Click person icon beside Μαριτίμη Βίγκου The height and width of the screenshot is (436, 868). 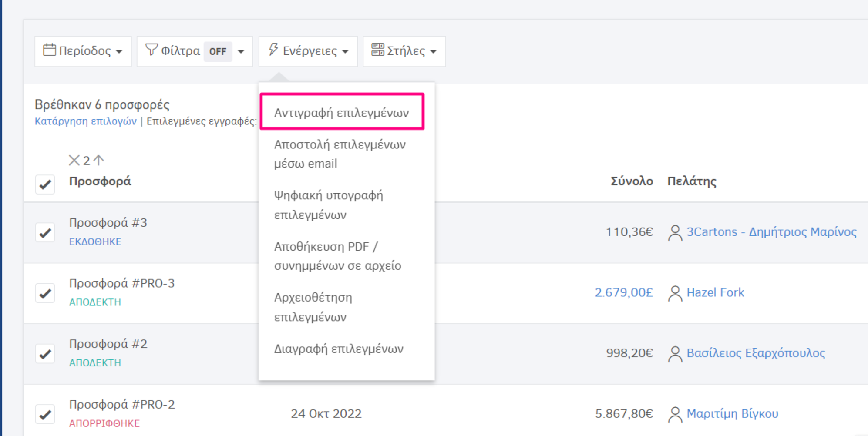pyautogui.click(x=675, y=414)
